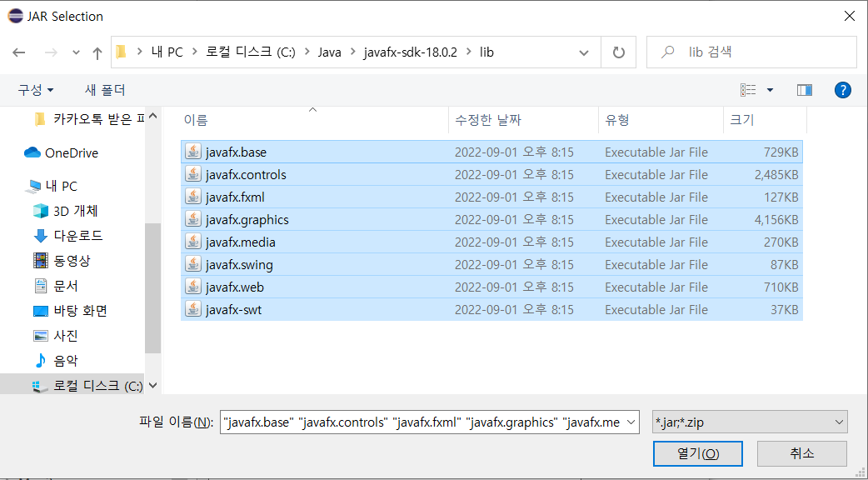Open the *.jar;*.zip file type dropdown

[x=750, y=422]
